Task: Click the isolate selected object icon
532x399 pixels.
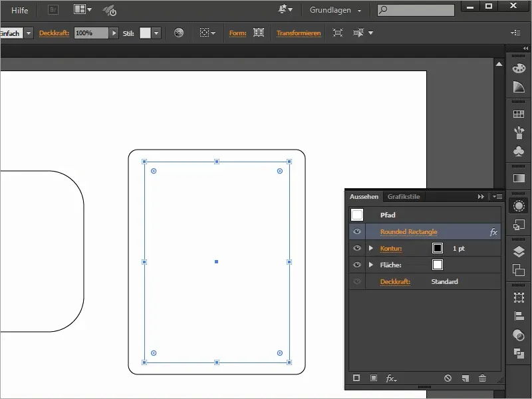Action: pyautogui.click(x=338, y=33)
